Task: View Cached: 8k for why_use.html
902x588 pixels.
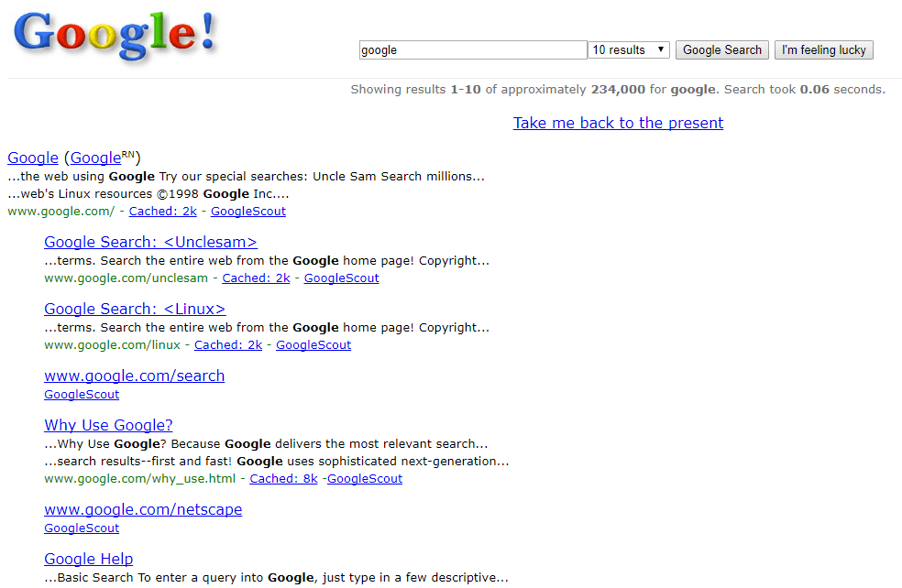Action: click(x=283, y=479)
